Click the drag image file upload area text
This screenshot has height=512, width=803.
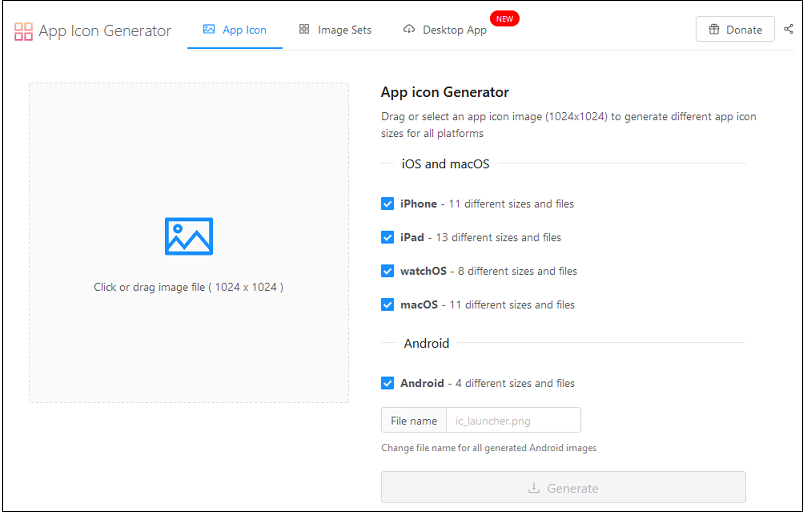point(188,287)
